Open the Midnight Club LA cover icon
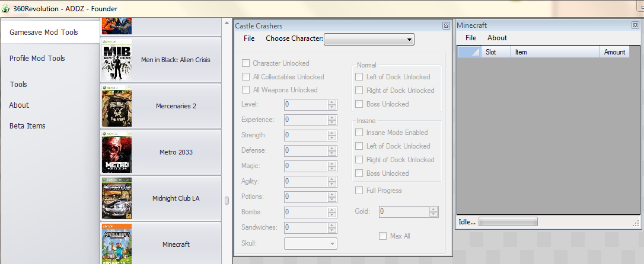 116,198
